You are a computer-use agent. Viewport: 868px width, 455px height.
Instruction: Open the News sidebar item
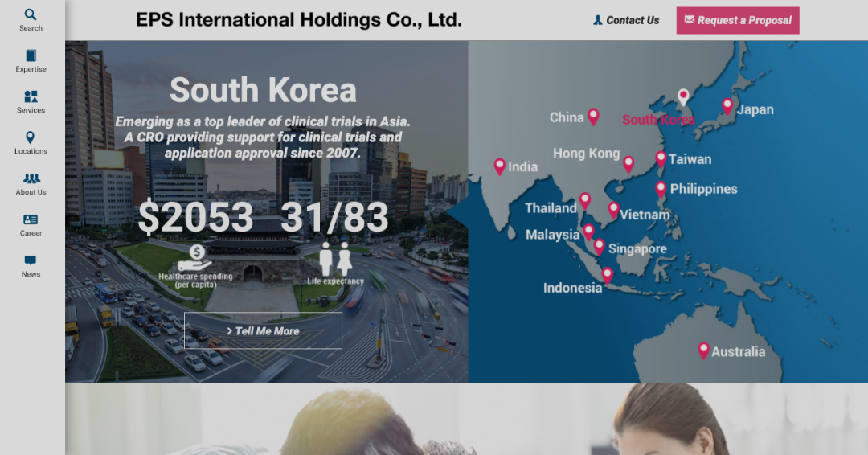pos(31,266)
